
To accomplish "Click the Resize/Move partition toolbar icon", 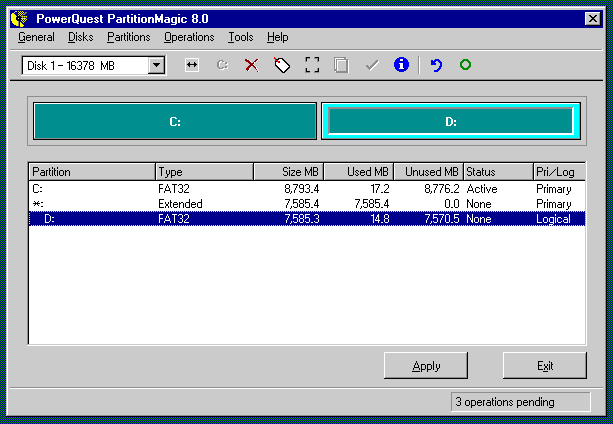I will tap(193, 65).
